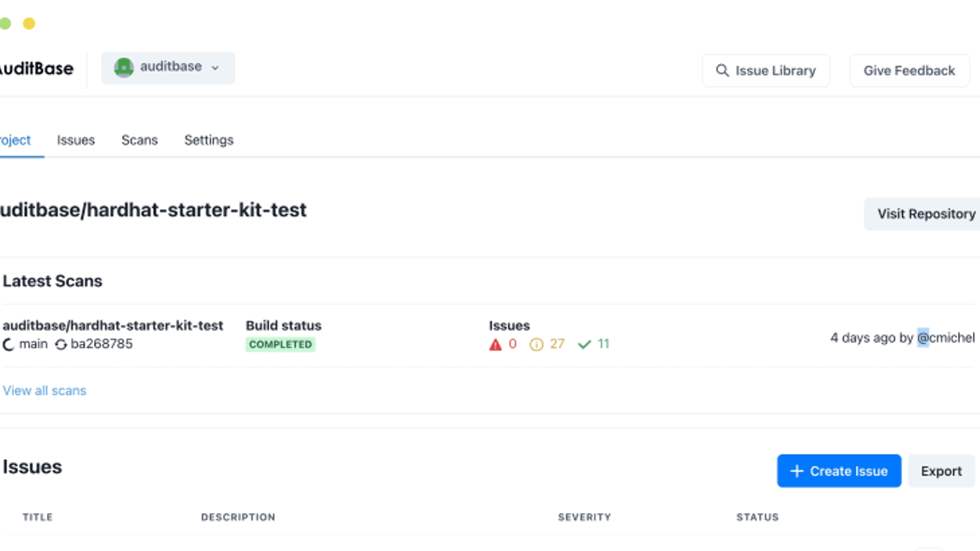Click the SEVERITY column header
Screen dimensions: 980x551
tap(585, 517)
